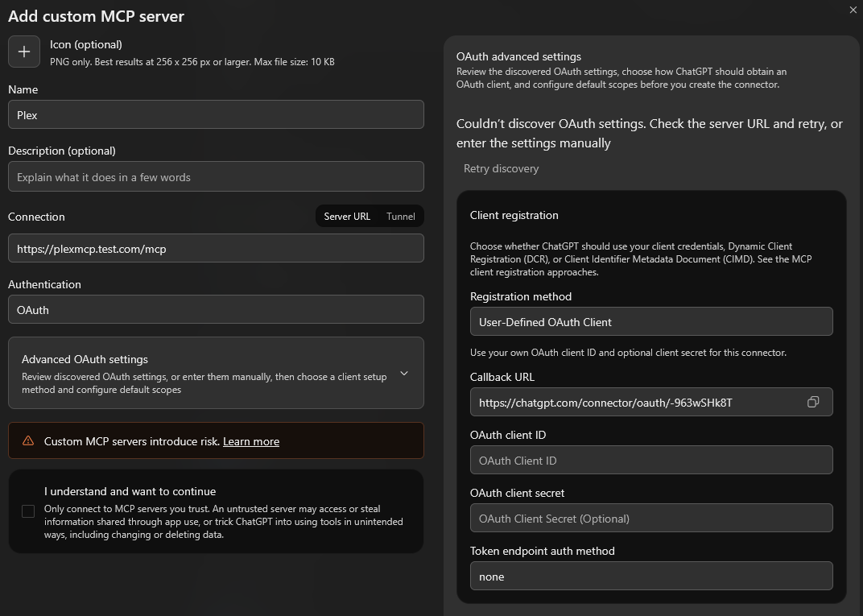Click the 'Use your own OAuth client ID' hint

tap(628, 353)
